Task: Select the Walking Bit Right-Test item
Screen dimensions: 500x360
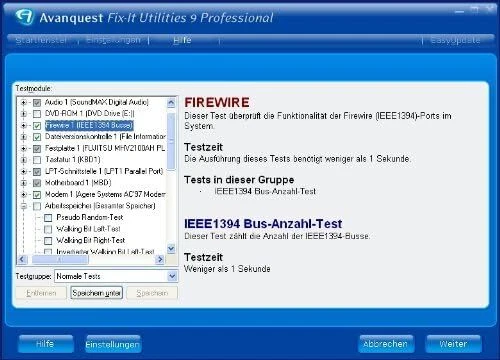Action: tap(91, 240)
